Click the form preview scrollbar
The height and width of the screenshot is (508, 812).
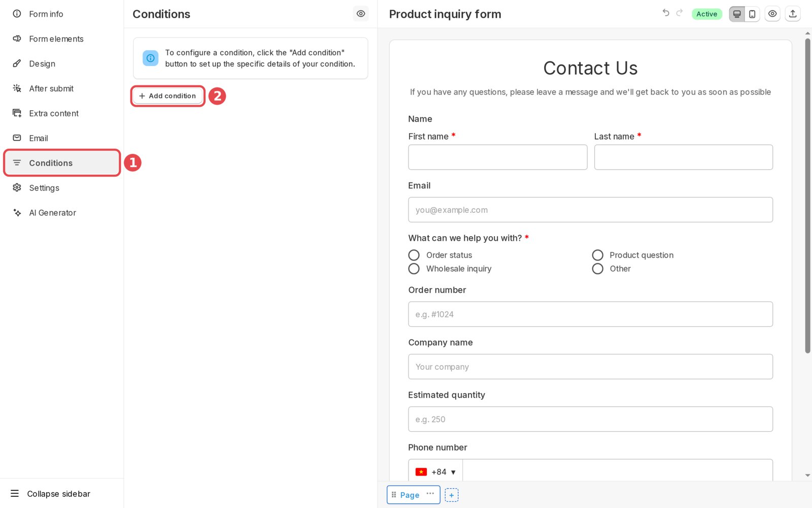pos(807,196)
